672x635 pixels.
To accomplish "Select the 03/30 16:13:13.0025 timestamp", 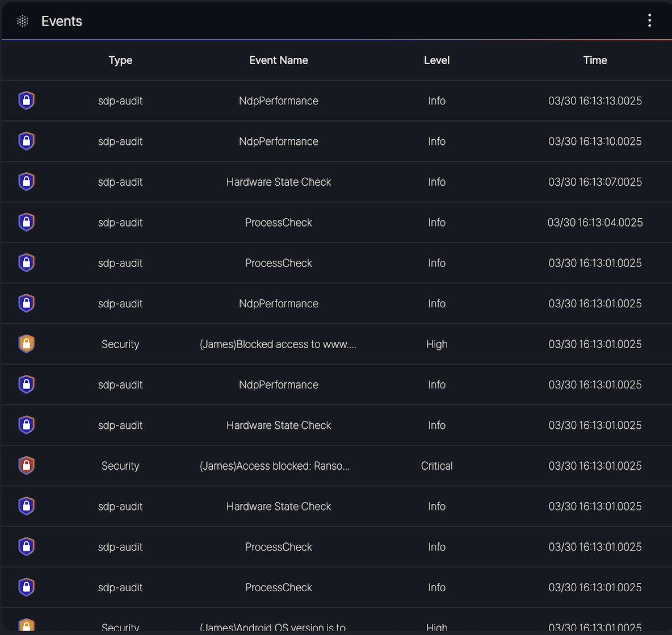I will pyautogui.click(x=595, y=101).
